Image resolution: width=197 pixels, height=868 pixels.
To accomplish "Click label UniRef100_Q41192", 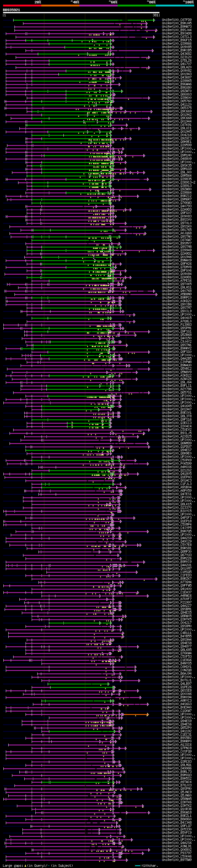I will coord(177,731).
